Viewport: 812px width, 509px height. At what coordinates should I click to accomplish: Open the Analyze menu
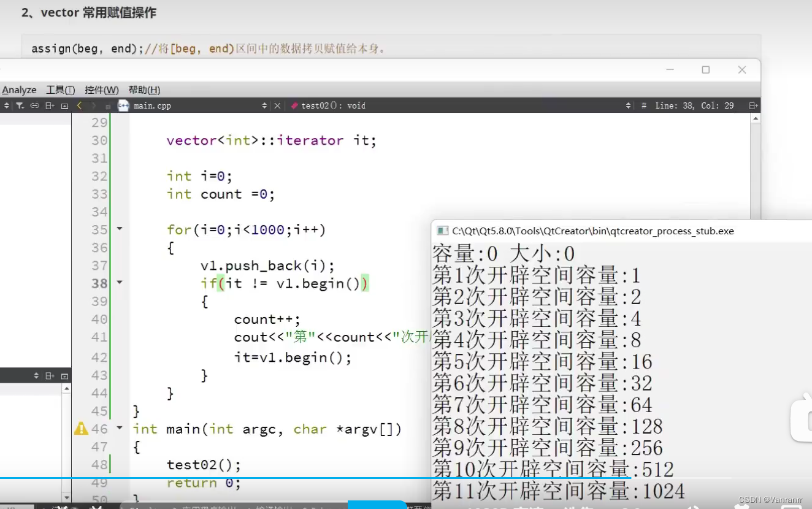[x=19, y=90]
